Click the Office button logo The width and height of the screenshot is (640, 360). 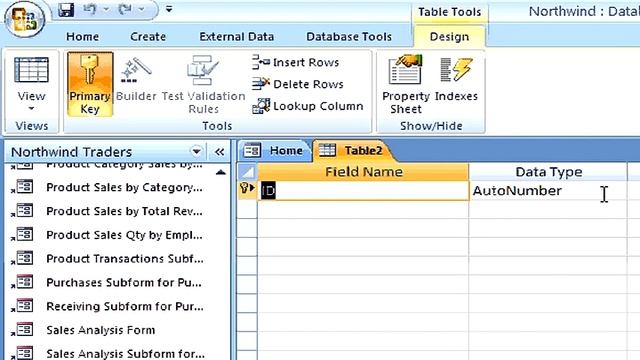[x=25, y=19]
